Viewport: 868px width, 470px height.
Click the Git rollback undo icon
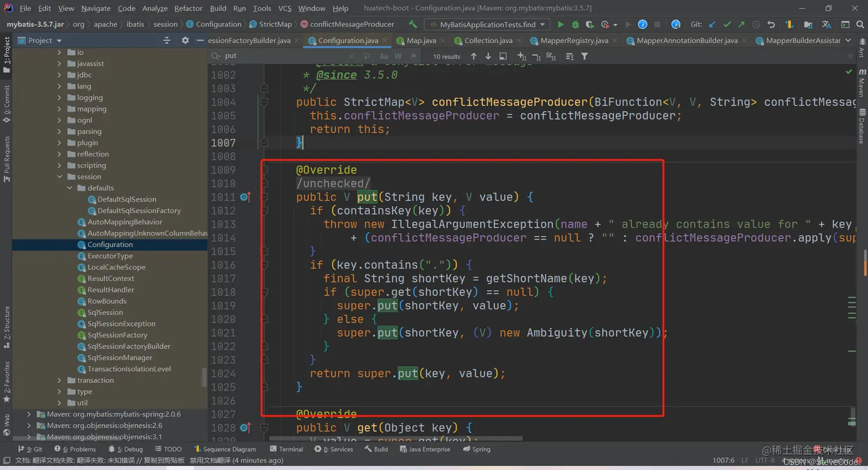point(771,24)
